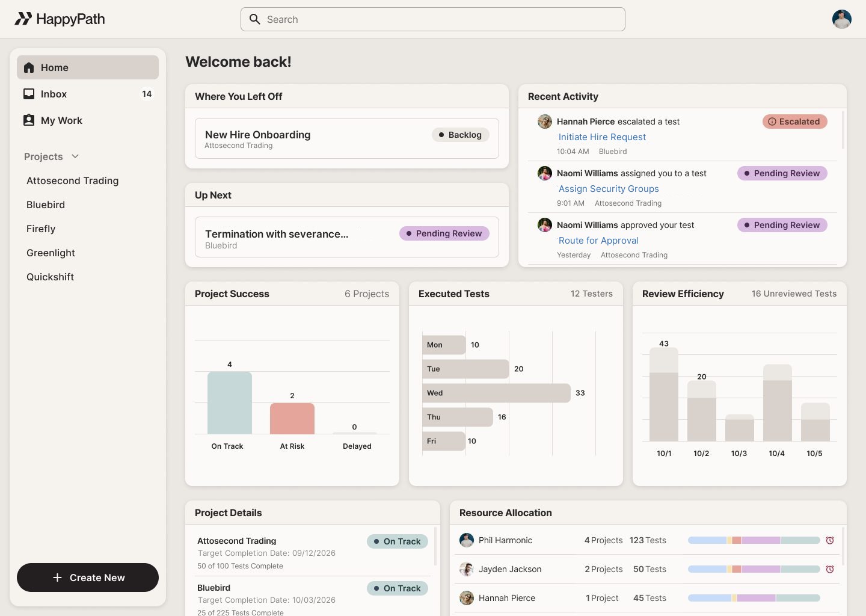Click in the Search input field
The height and width of the screenshot is (616, 866).
pos(433,19)
